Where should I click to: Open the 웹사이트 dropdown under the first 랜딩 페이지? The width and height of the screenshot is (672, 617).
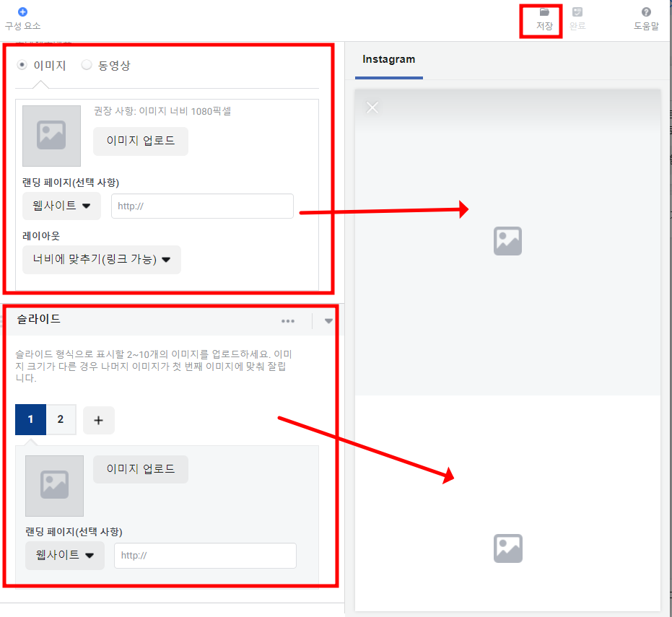(62, 206)
